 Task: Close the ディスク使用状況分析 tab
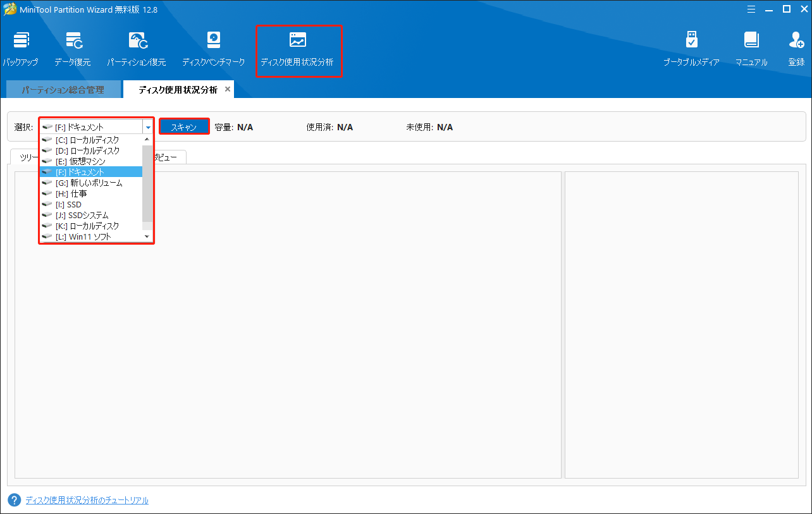[228, 89]
